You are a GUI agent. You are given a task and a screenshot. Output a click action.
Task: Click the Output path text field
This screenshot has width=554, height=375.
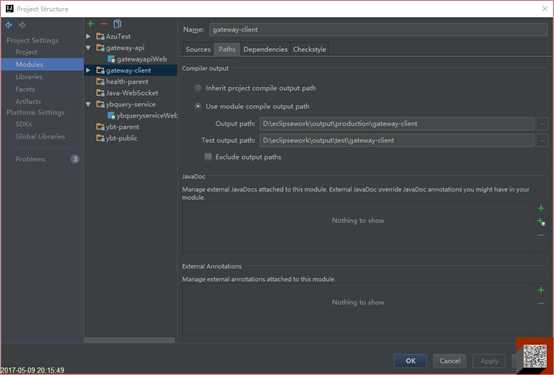pos(397,124)
